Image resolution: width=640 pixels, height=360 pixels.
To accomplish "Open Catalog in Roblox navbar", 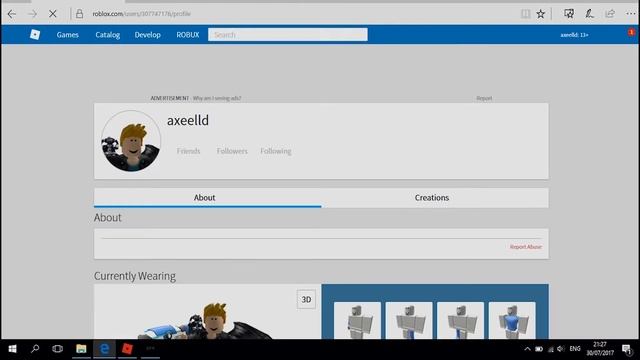I will coord(108,35).
